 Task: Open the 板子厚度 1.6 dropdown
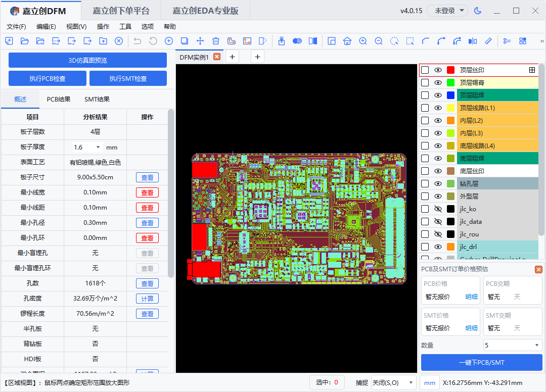pos(87,147)
